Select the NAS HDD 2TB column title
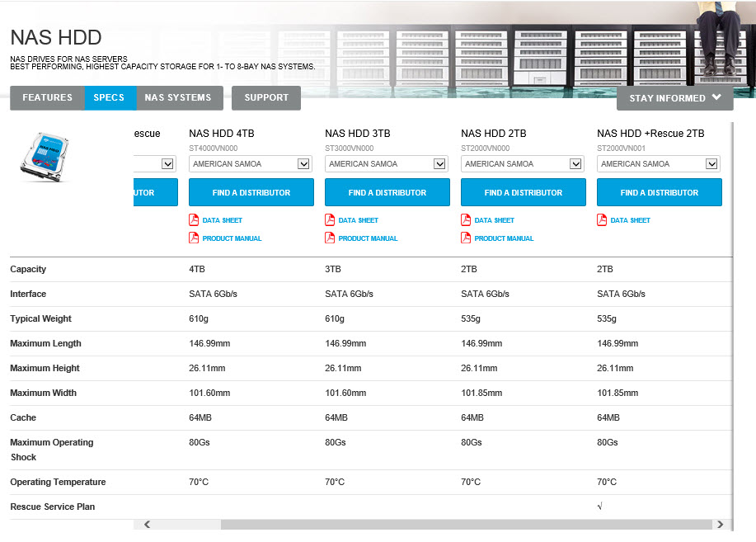756x542 pixels. point(493,134)
